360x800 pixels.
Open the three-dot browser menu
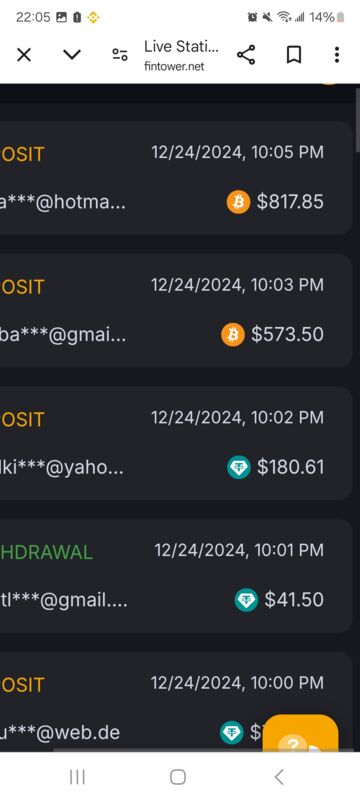(337, 55)
